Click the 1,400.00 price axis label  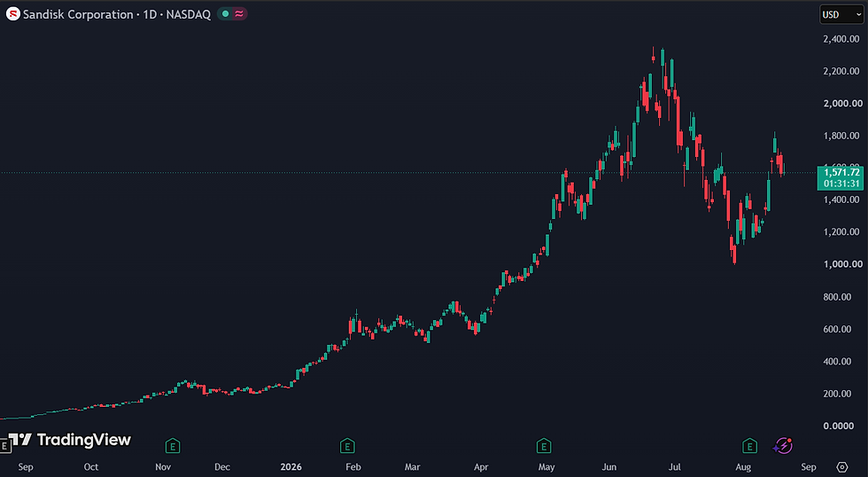point(841,199)
